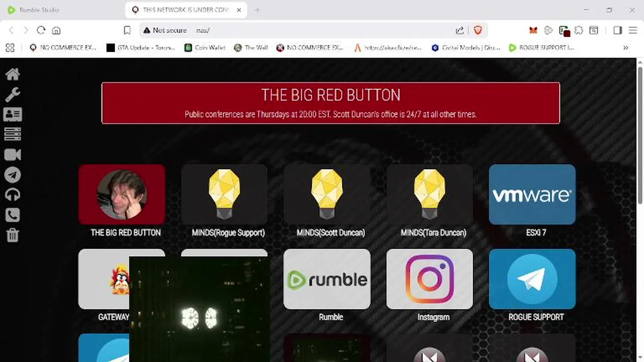Image resolution: width=644 pixels, height=362 pixels.
Task: Open the phone icon in sidebar
Action: point(13,215)
